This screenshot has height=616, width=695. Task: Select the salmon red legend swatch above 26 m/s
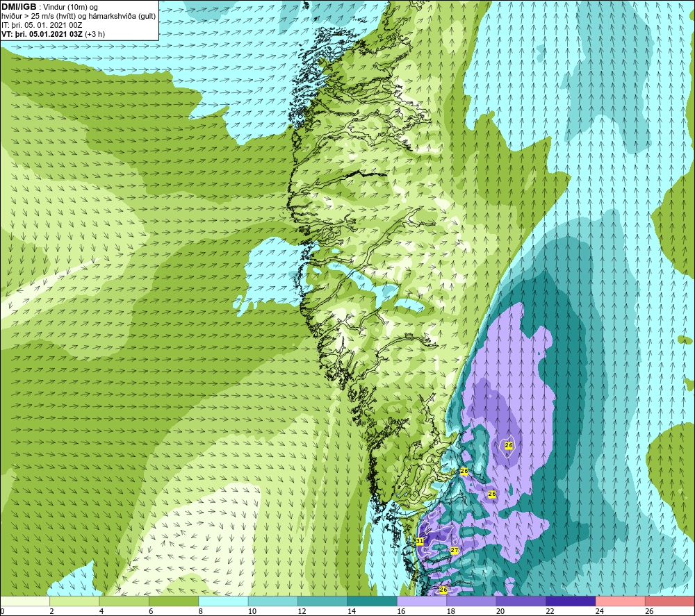tap(670, 601)
